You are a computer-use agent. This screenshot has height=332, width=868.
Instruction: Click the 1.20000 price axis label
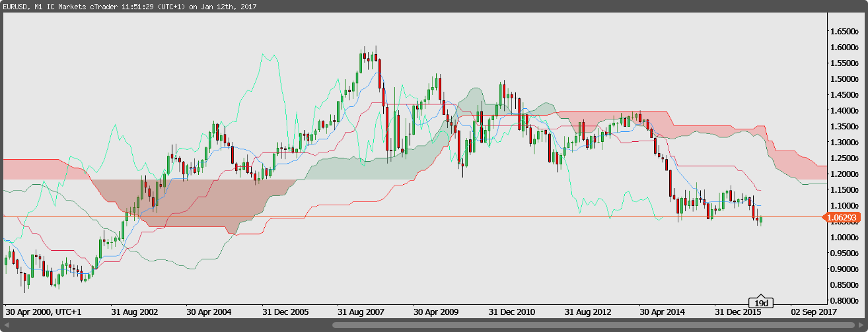pos(846,174)
